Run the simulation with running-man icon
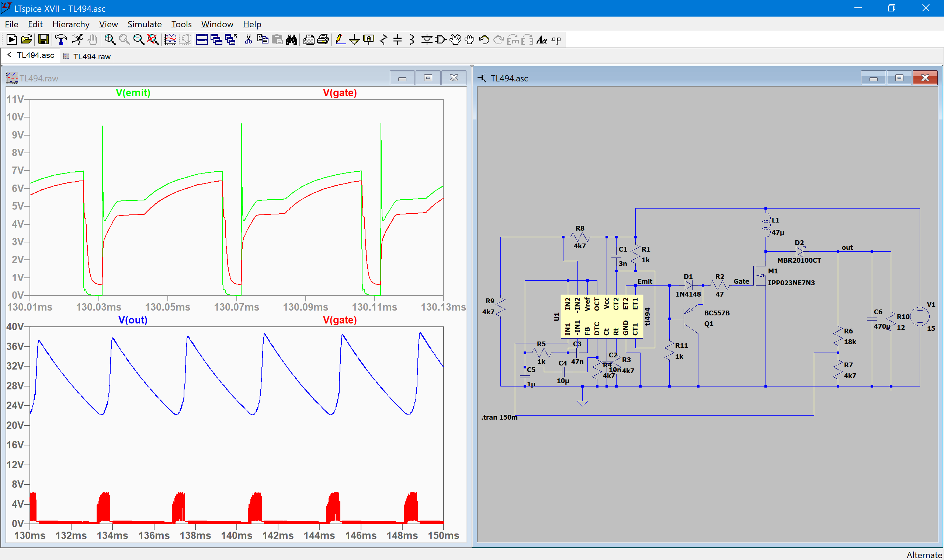 click(78, 40)
